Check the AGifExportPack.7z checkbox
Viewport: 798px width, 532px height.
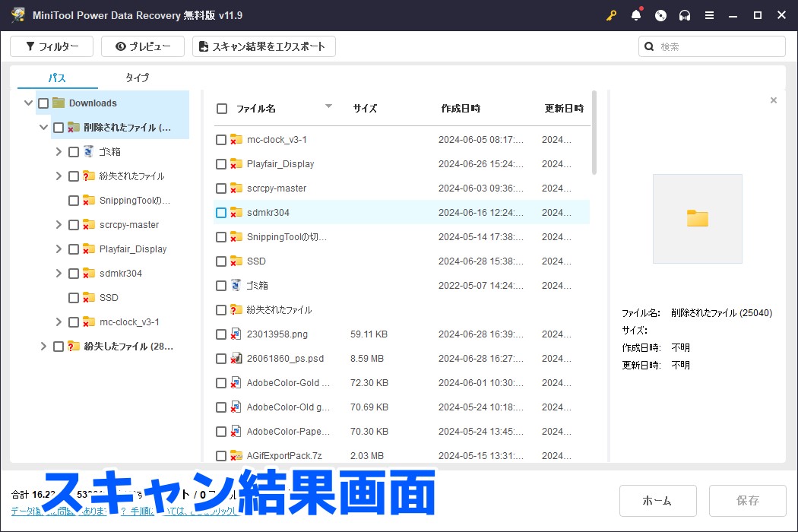point(221,456)
